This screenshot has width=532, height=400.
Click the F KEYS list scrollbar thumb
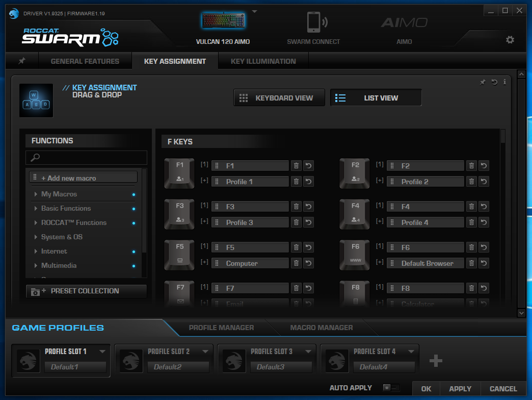click(x=503, y=136)
